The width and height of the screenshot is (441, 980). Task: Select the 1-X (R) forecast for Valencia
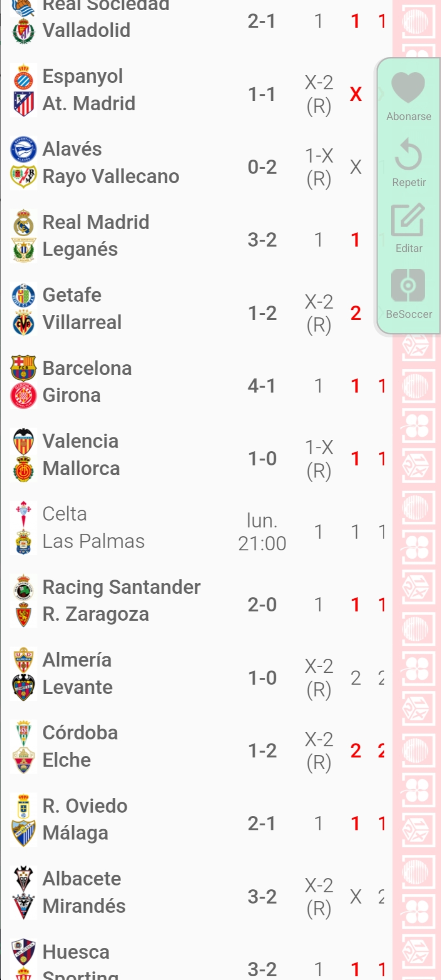coord(319,459)
